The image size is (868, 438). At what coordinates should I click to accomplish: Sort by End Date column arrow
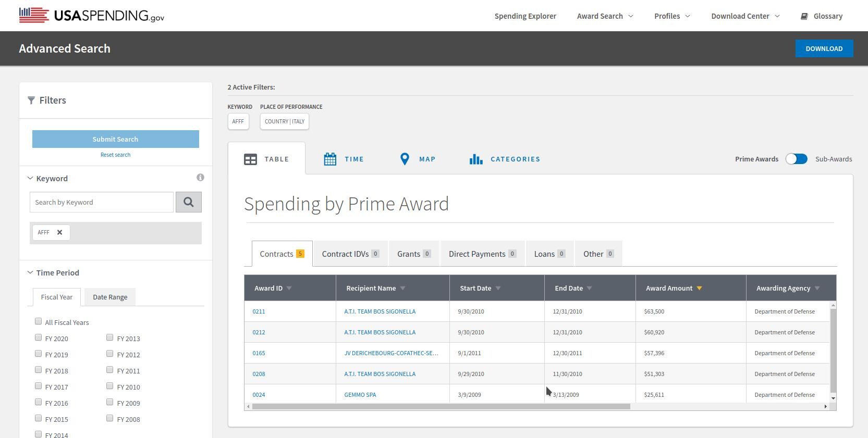pyautogui.click(x=590, y=288)
